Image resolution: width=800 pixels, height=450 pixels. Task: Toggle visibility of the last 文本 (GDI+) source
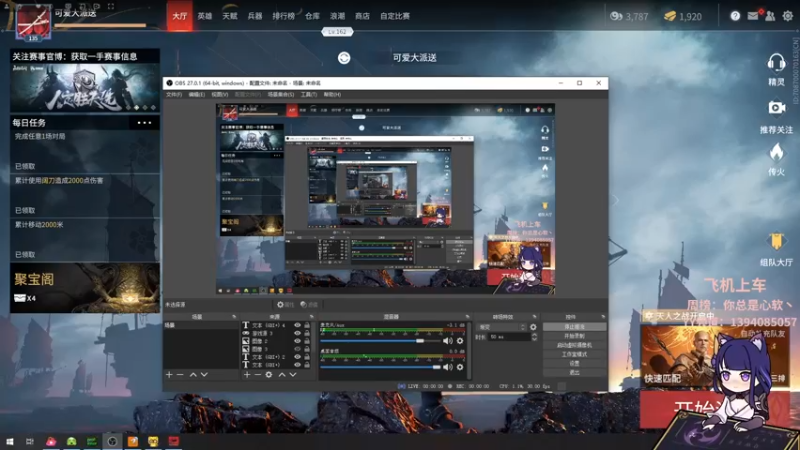(297, 365)
